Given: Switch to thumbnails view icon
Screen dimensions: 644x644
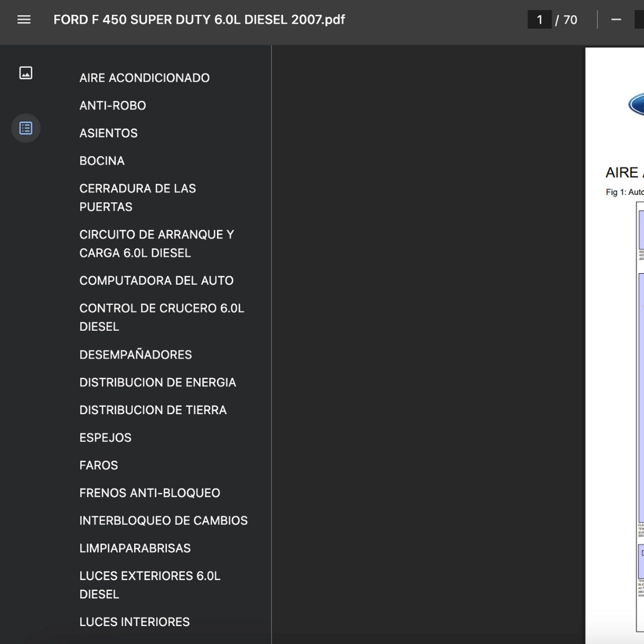Looking at the screenshot, I should pos(26,73).
